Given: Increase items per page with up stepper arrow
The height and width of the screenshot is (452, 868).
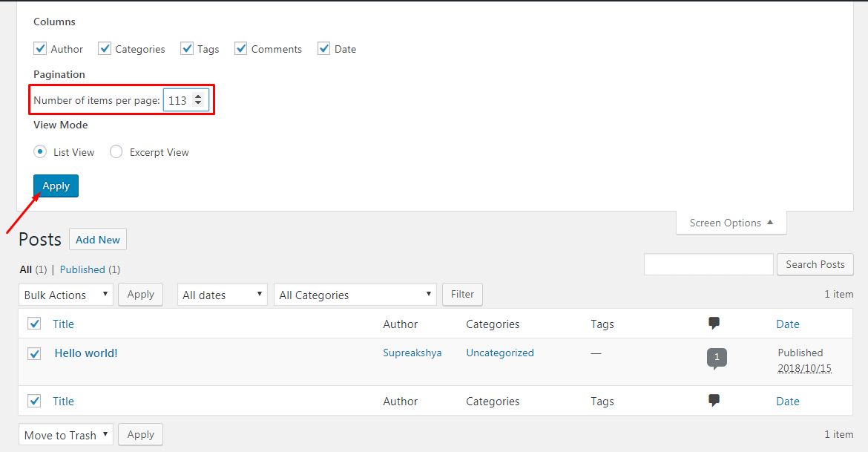Looking at the screenshot, I should (x=197, y=96).
